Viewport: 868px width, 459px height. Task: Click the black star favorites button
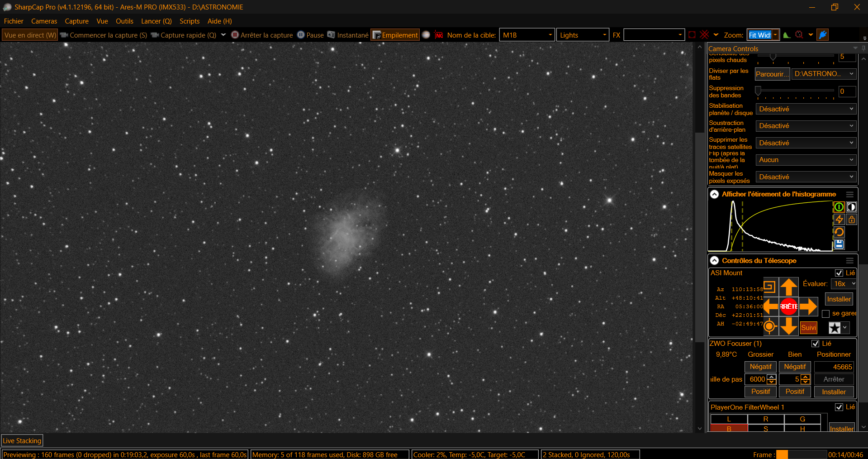tap(835, 328)
